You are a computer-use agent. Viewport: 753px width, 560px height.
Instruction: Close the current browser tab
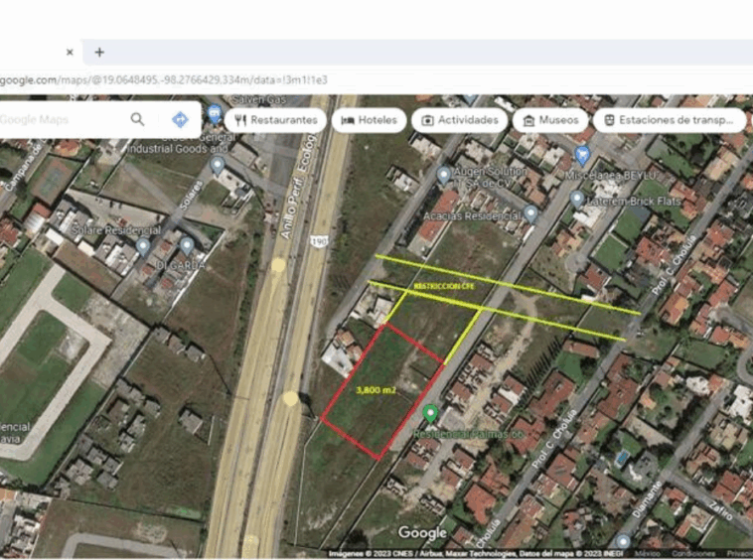click(70, 52)
